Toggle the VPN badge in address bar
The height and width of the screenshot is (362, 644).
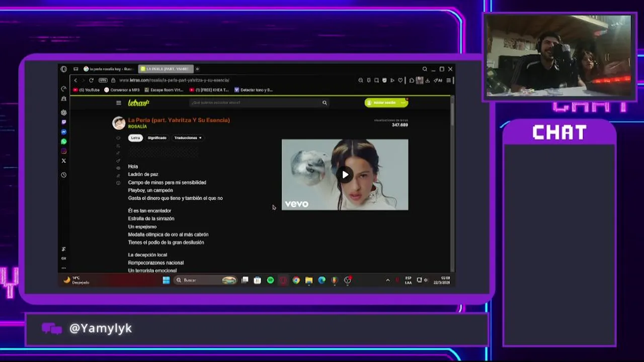point(103,80)
